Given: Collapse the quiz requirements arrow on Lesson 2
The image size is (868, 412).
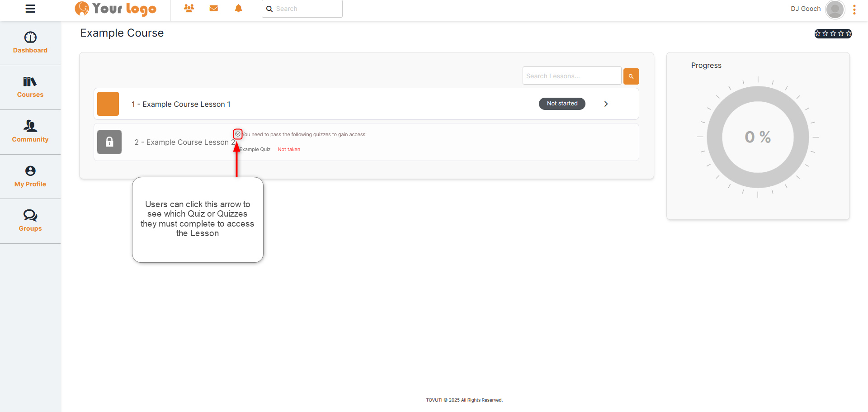Looking at the screenshot, I should [238, 134].
